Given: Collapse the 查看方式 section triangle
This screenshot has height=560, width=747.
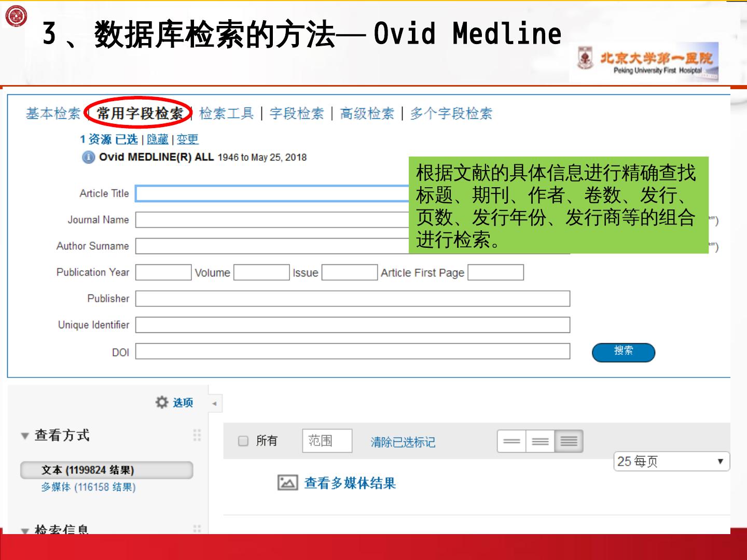Looking at the screenshot, I should tap(24, 436).
